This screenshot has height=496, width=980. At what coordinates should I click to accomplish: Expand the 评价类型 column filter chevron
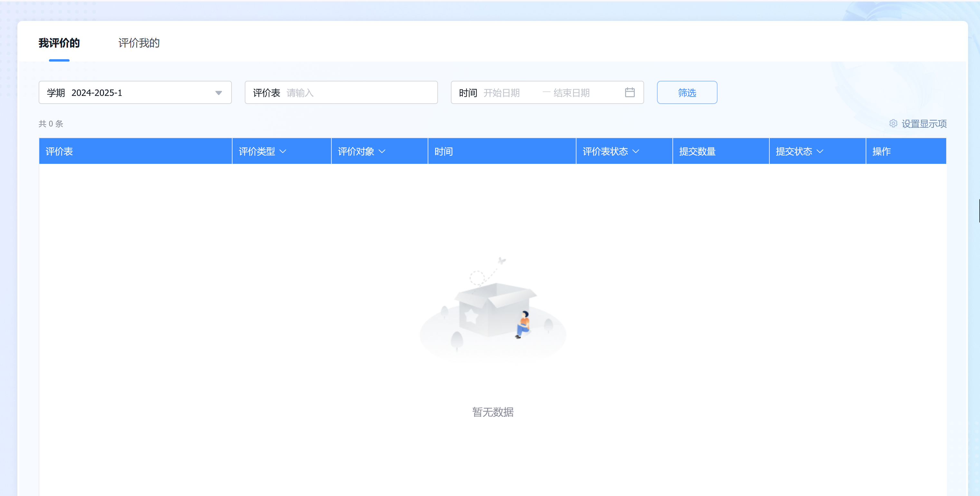pos(283,151)
